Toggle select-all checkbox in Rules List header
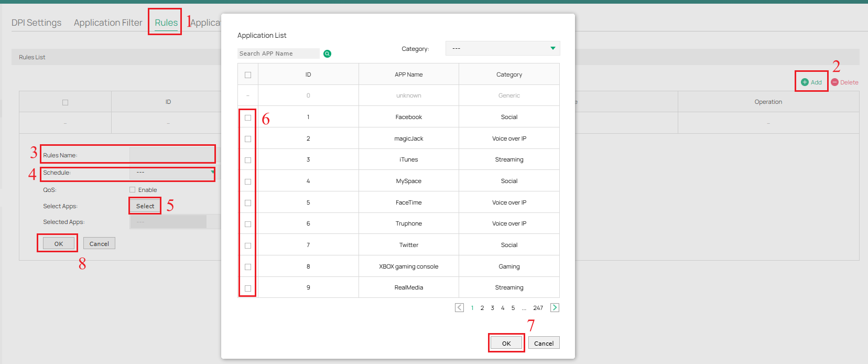 pos(65,102)
